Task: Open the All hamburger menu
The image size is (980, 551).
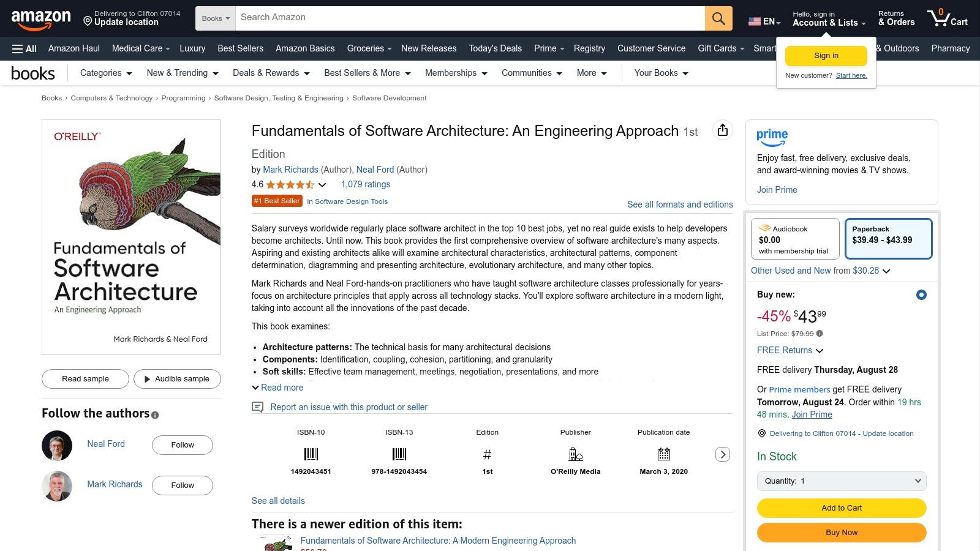Action: click(24, 48)
